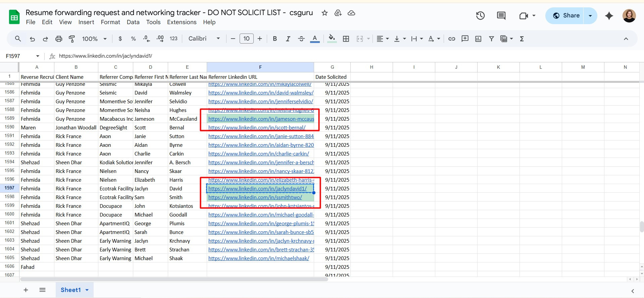Screen dimensions: 644x298
Task: Activate the paint format tool
Action: tap(72, 39)
